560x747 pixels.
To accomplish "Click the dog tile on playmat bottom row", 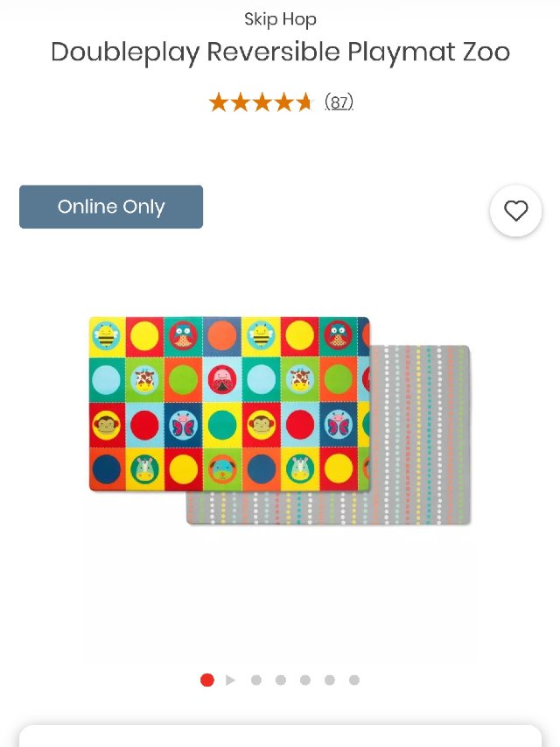I will pyautogui.click(x=222, y=469).
